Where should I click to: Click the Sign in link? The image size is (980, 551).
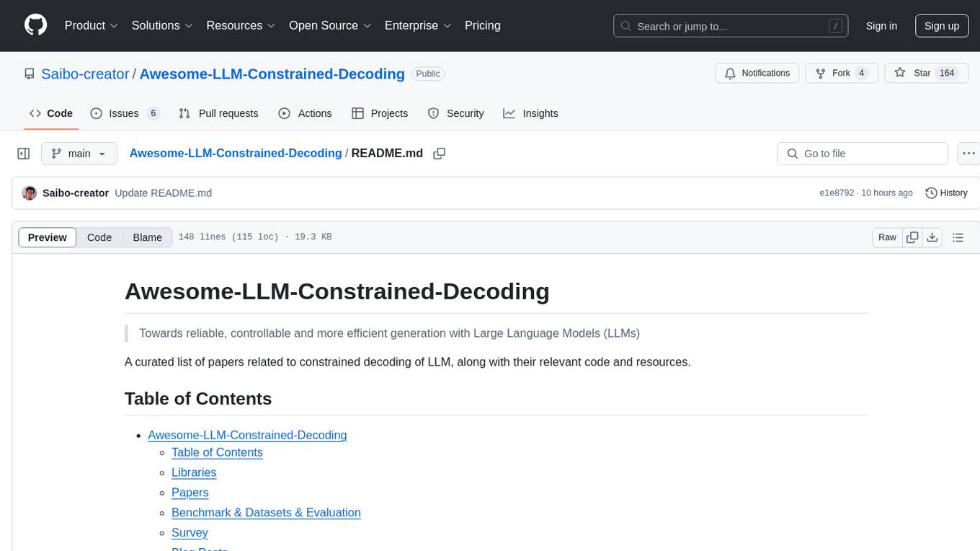pyautogui.click(x=881, y=26)
